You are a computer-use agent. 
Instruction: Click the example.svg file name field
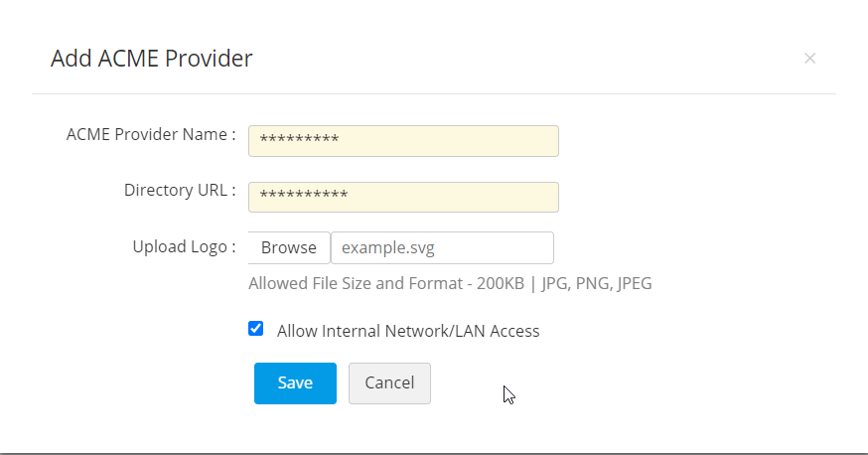pyautogui.click(x=441, y=248)
